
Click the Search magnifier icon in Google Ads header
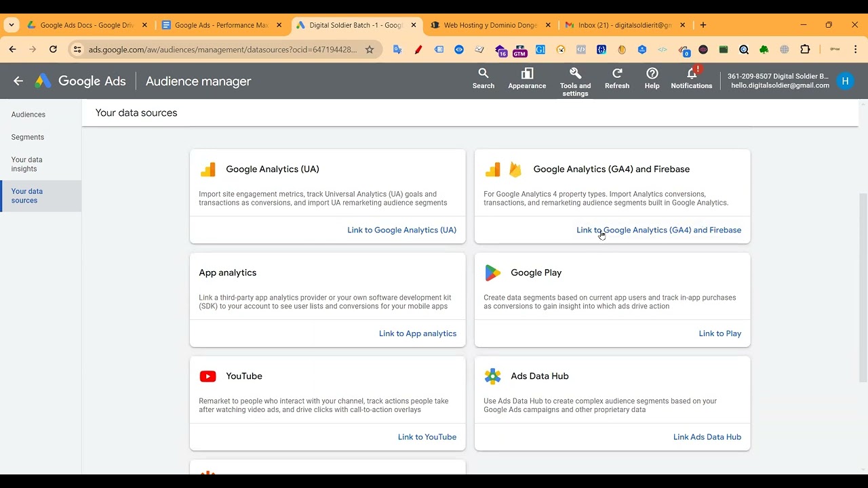[484, 73]
